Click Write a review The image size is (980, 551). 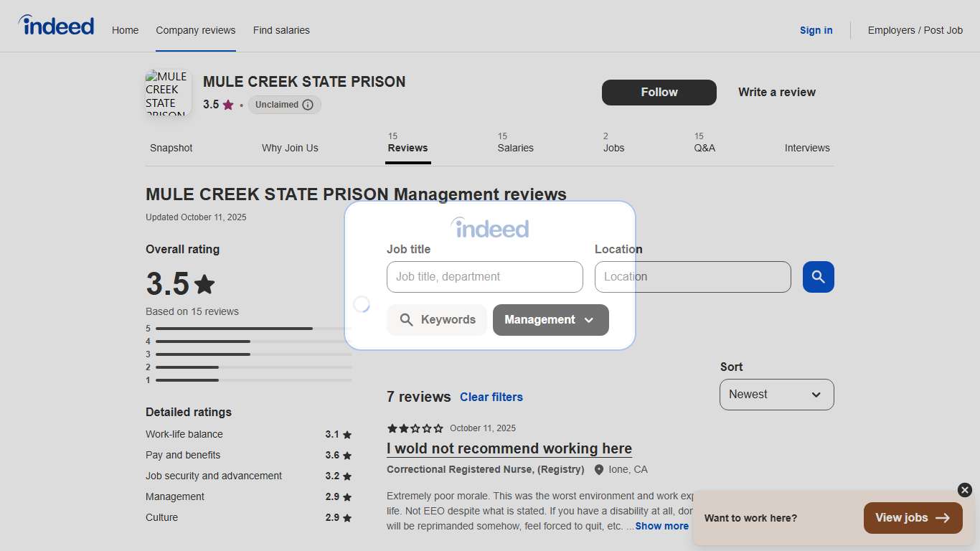click(x=776, y=92)
